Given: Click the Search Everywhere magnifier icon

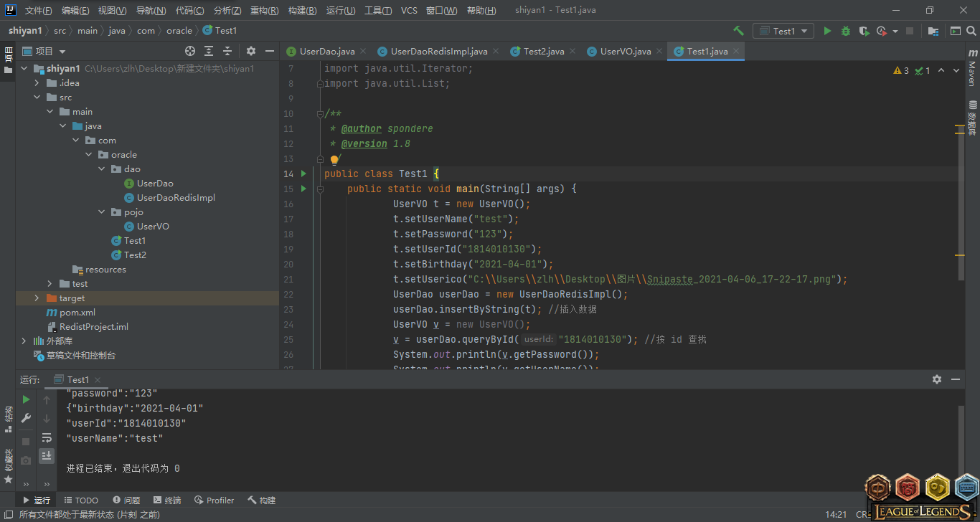Looking at the screenshot, I should (x=972, y=31).
